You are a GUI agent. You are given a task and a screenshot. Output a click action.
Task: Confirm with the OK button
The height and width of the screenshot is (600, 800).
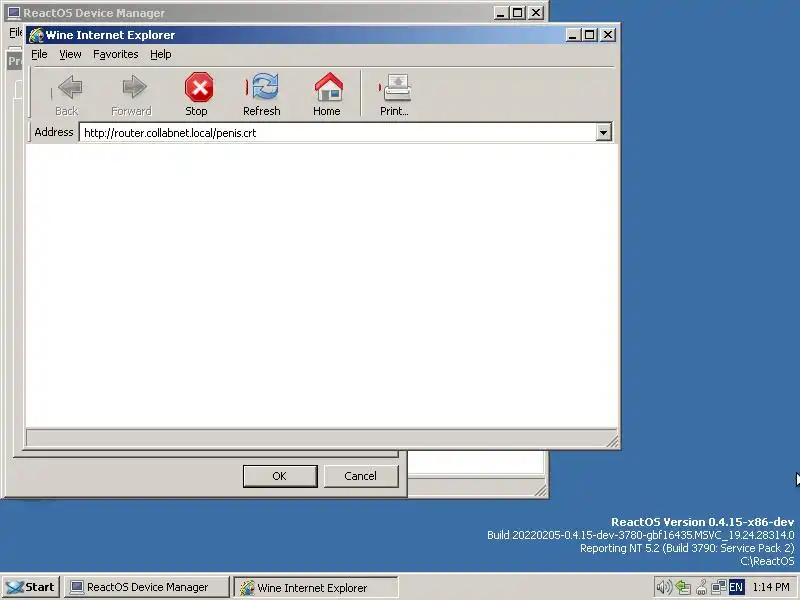coord(280,476)
